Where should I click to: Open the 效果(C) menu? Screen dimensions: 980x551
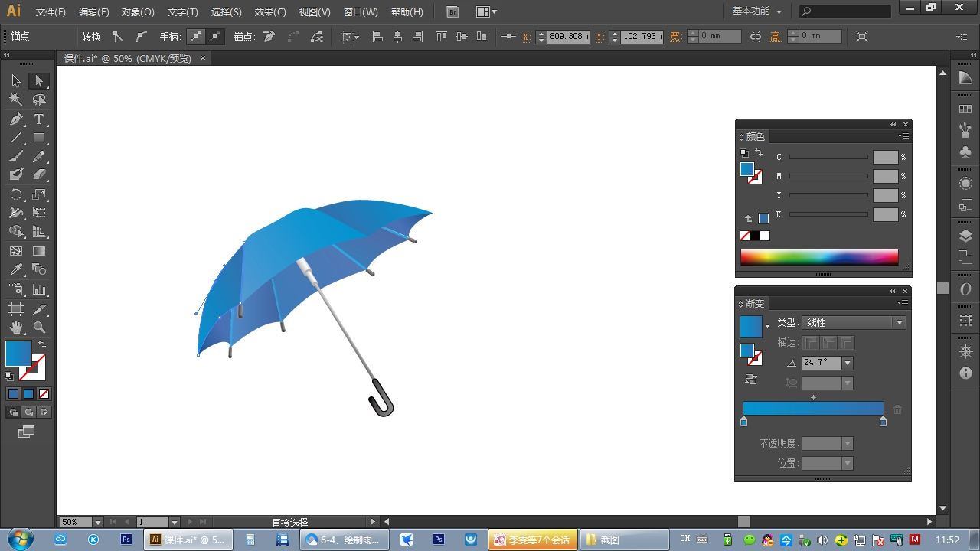pyautogui.click(x=269, y=12)
